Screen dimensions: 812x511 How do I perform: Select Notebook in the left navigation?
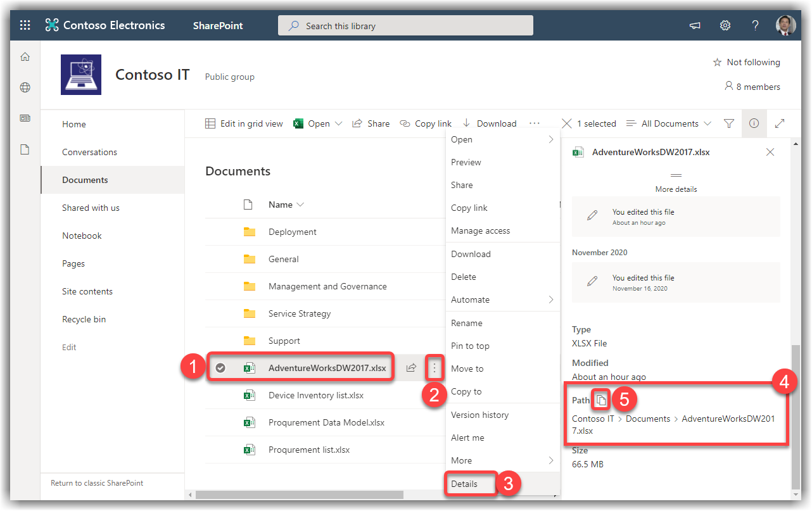pos(82,236)
